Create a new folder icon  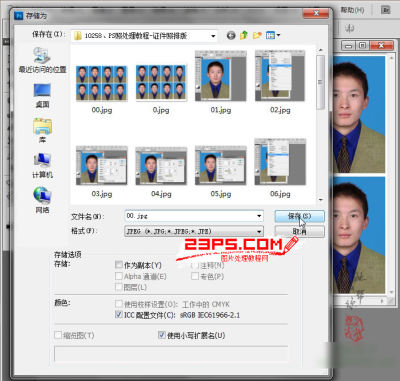point(257,35)
